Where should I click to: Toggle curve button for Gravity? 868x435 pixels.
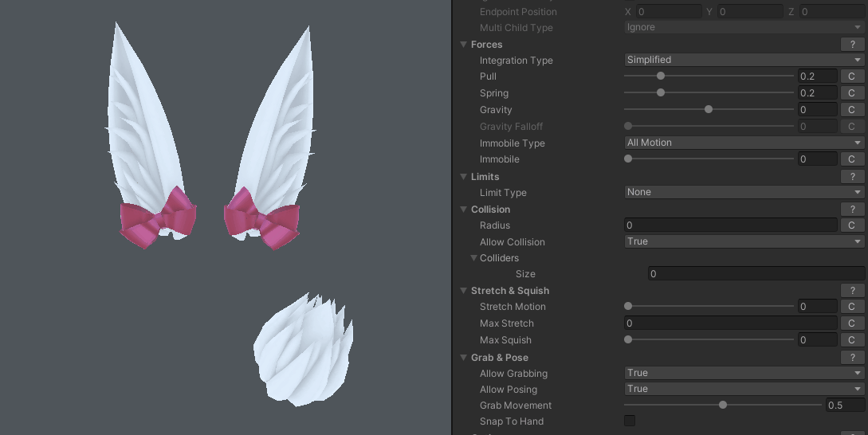[851, 110]
